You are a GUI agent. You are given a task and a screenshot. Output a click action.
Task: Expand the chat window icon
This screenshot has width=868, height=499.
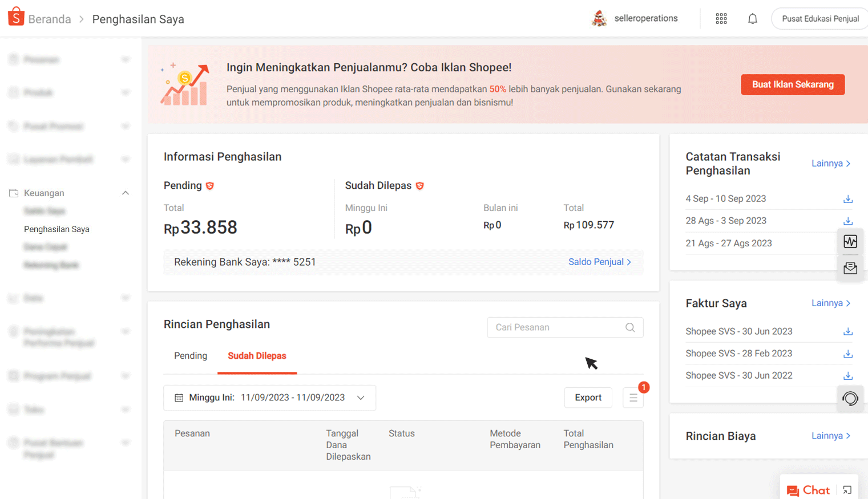(x=847, y=490)
